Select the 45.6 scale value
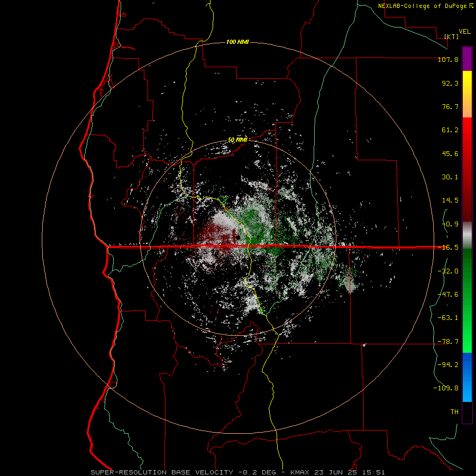 [x=450, y=153]
